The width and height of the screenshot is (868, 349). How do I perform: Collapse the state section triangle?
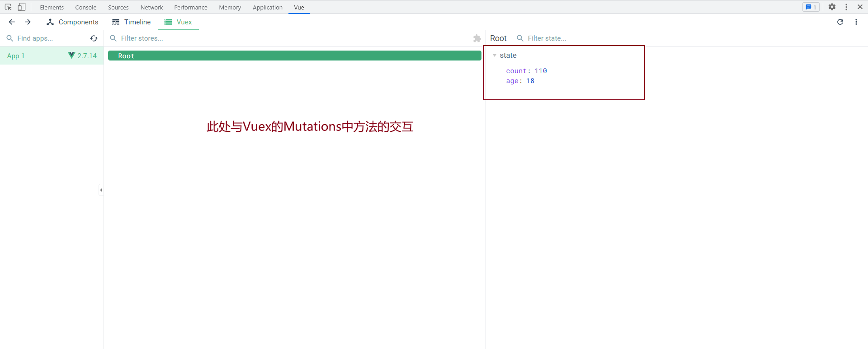tap(495, 56)
